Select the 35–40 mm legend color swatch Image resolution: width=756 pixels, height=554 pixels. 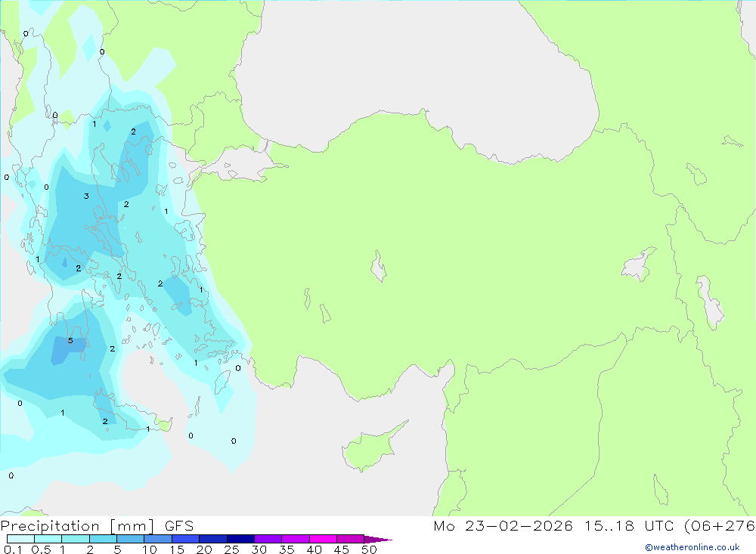pos(296,539)
